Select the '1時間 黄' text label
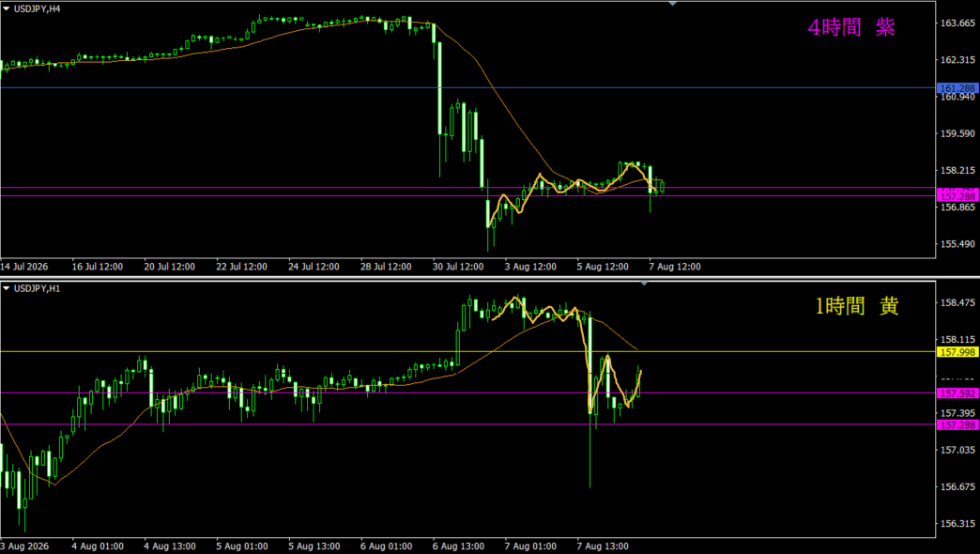980x554 pixels. 857,306
